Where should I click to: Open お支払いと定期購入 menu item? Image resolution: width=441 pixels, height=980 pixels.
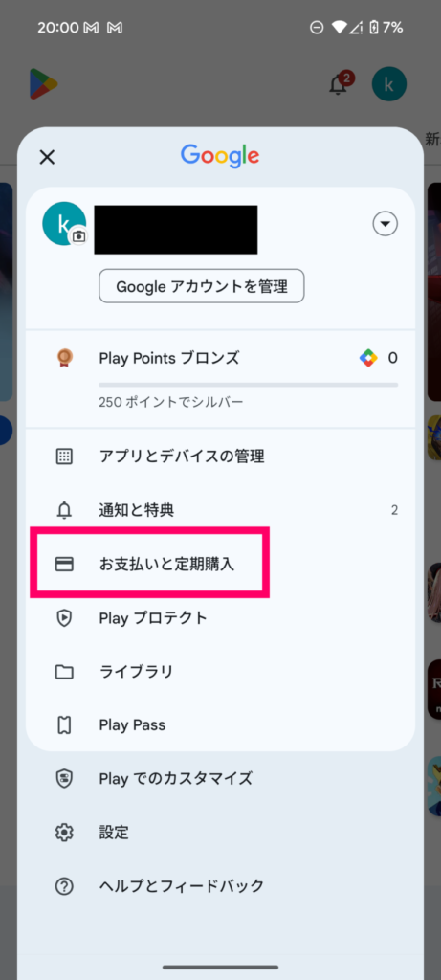[220, 565]
